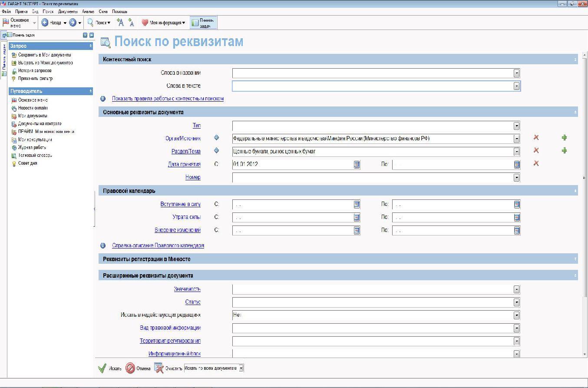Expand Искать в недействующих редакциях dropdown
Image resolution: width=588 pixels, height=388 pixels.
click(x=516, y=315)
